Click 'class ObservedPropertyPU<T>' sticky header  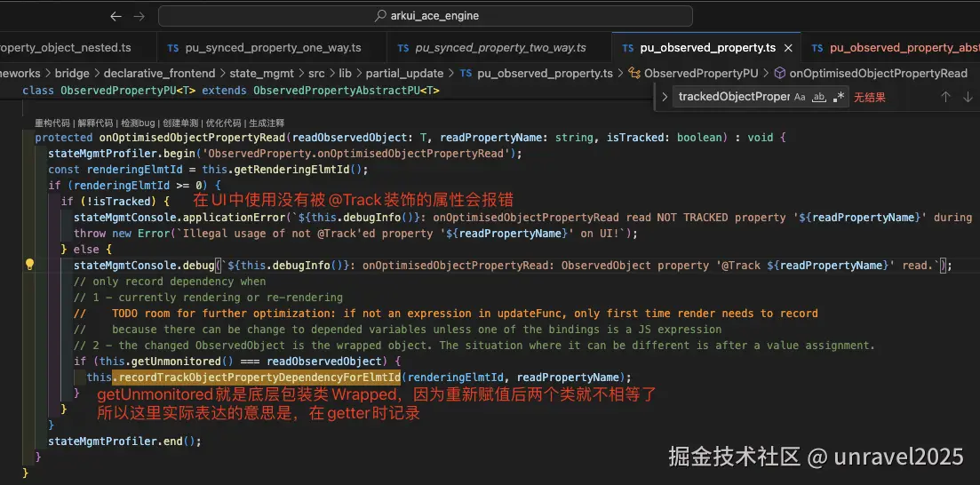click(x=108, y=91)
